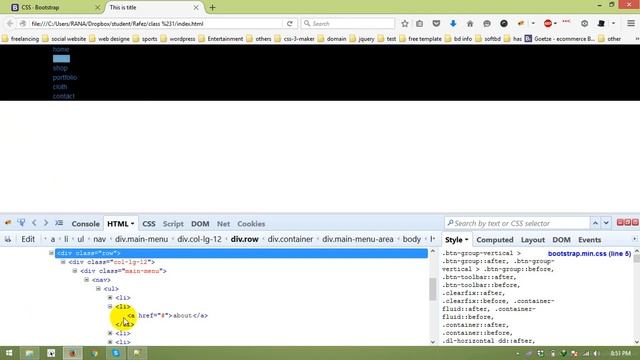Expand the first li node under ul

[x=110, y=298]
